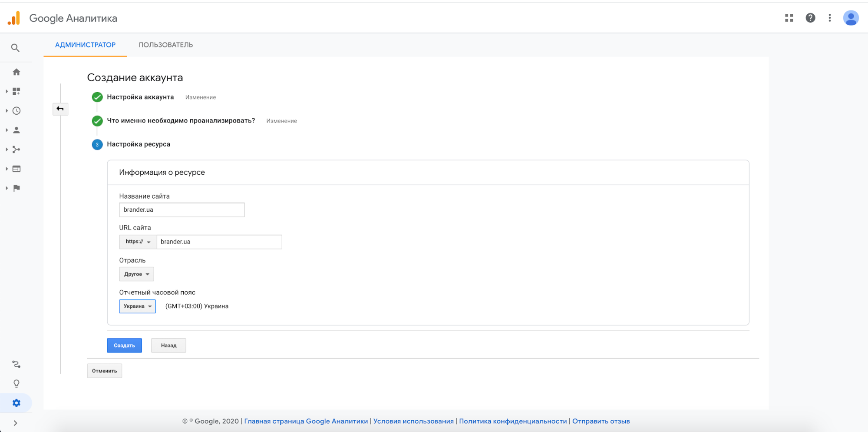The height and width of the screenshot is (432, 868).
Task: Open the Behavior reports icon
Action: (x=17, y=169)
